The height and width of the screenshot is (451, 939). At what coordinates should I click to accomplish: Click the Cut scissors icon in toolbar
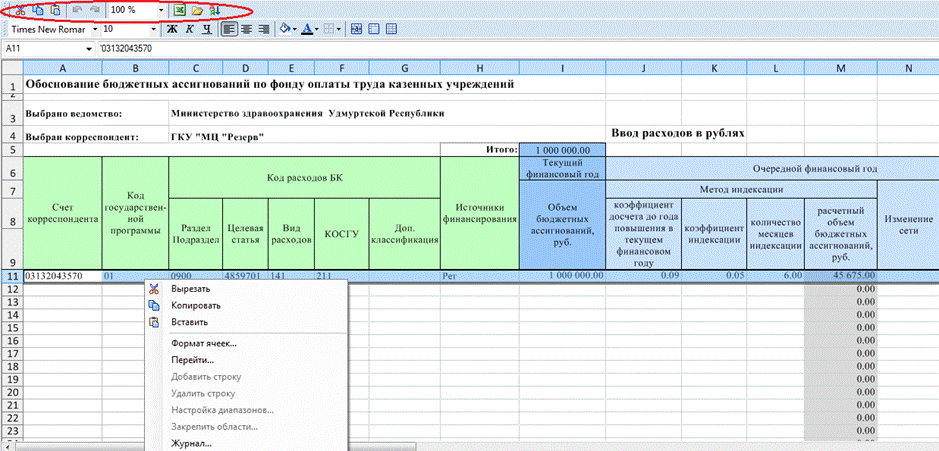18,9
